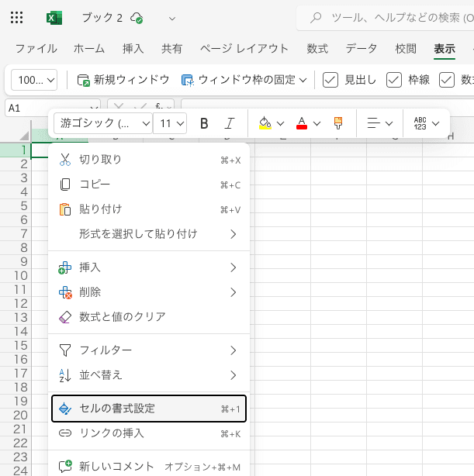
Task: Click the Excel logo icon
Action: pos(54,18)
